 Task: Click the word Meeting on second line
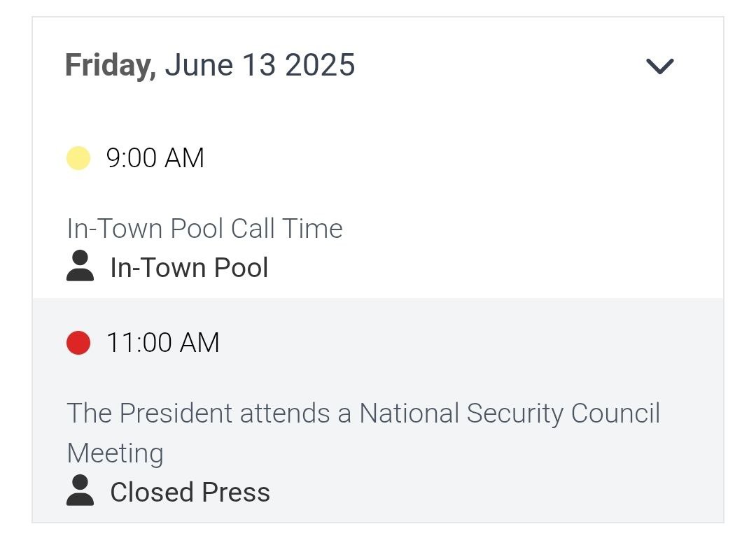(115, 453)
